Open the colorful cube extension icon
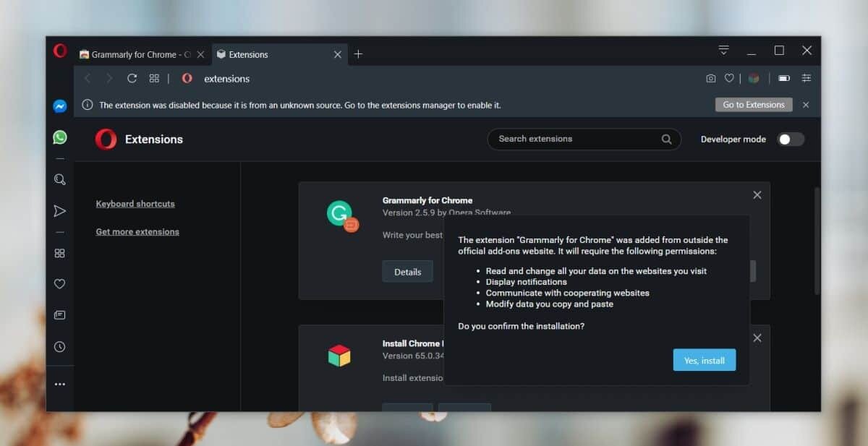The image size is (868, 446). [x=754, y=78]
